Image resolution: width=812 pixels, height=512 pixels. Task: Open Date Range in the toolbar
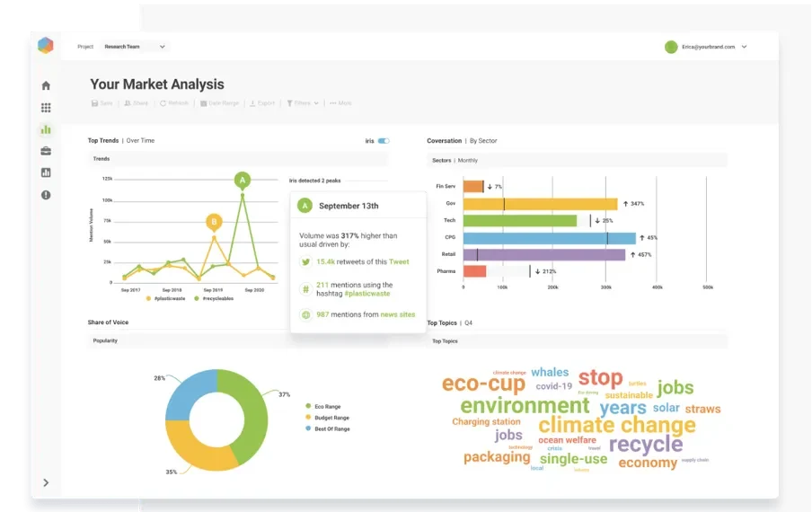click(x=219, y=103)
